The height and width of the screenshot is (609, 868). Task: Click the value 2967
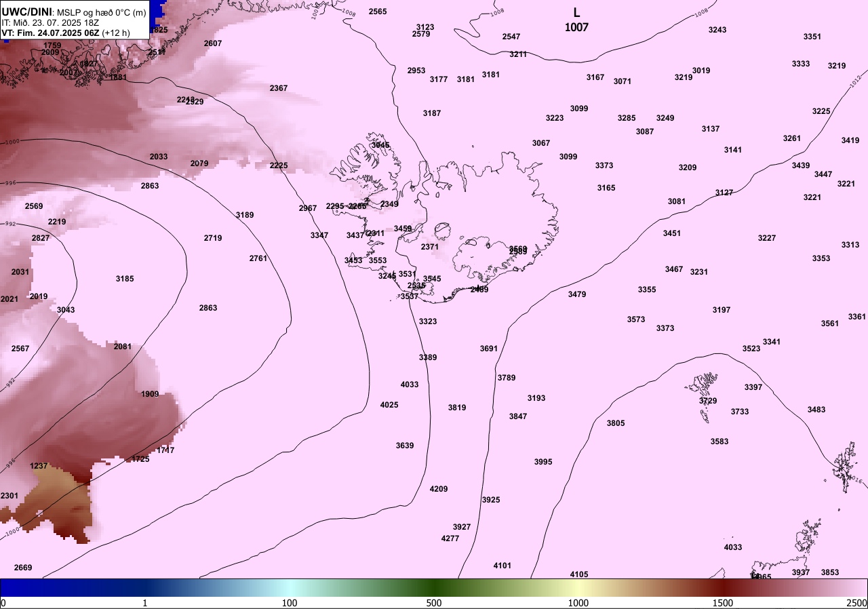tap(308, 208)
